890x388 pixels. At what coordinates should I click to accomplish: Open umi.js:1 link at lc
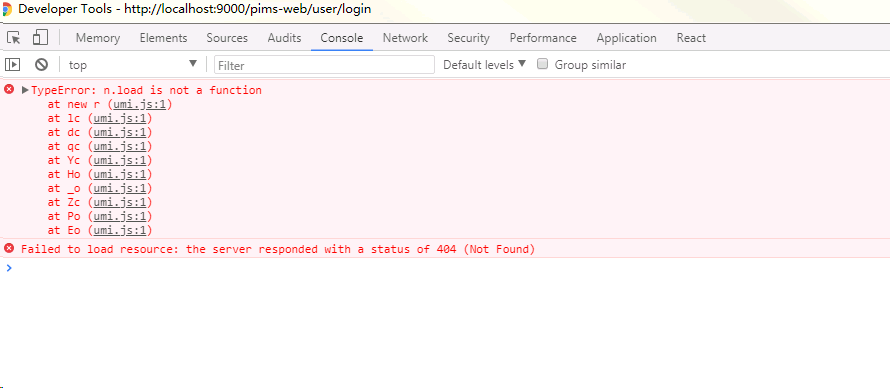tap(120, 119)
